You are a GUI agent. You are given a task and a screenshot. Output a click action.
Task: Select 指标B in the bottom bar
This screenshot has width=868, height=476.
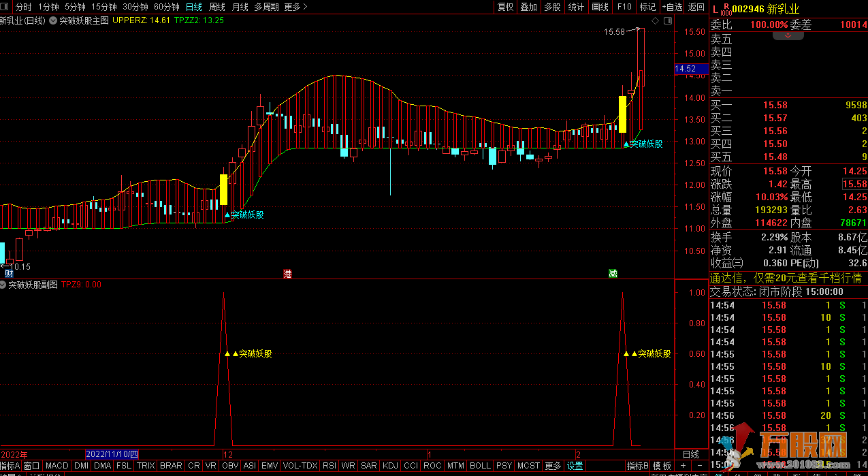637,466
